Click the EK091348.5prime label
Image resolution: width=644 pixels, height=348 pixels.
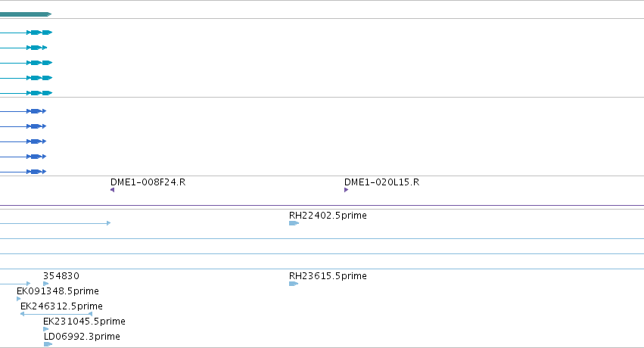click(58, 291)
